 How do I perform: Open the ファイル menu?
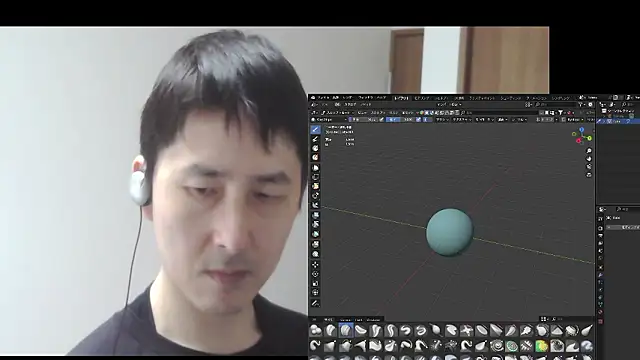(323, 98)
